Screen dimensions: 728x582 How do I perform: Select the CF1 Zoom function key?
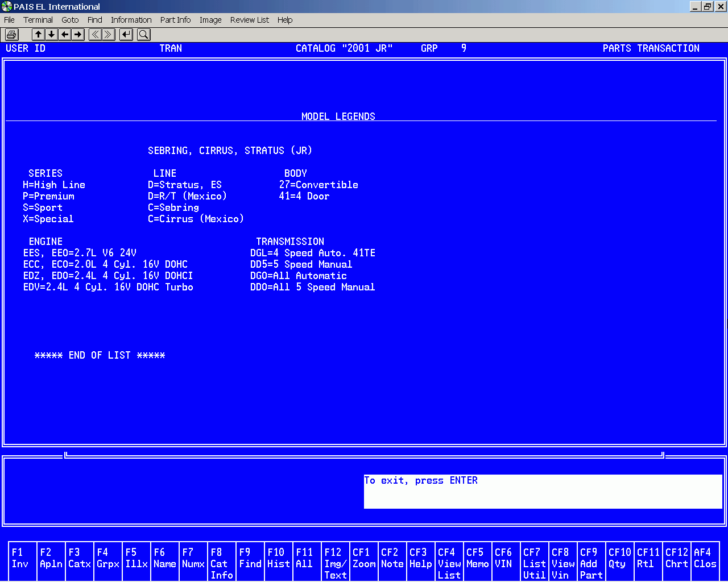(364, 562)
